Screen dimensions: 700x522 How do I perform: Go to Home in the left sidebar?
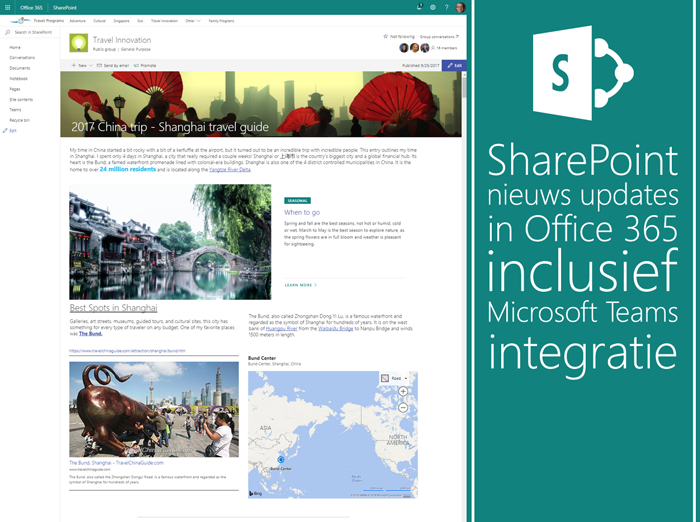point(15,47)
